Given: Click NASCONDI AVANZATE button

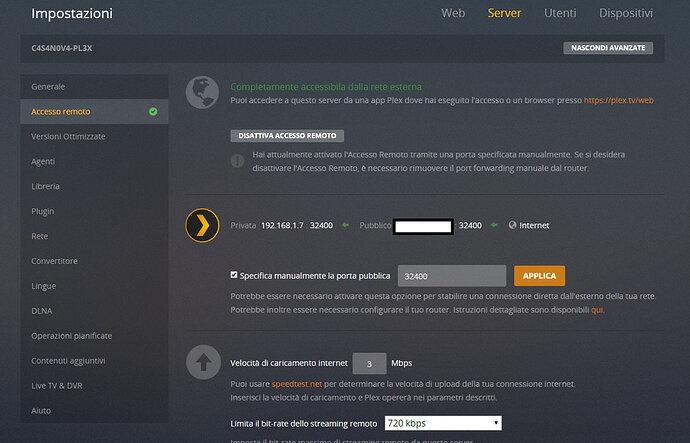Looking at the screenshot, I should point(608,48).
